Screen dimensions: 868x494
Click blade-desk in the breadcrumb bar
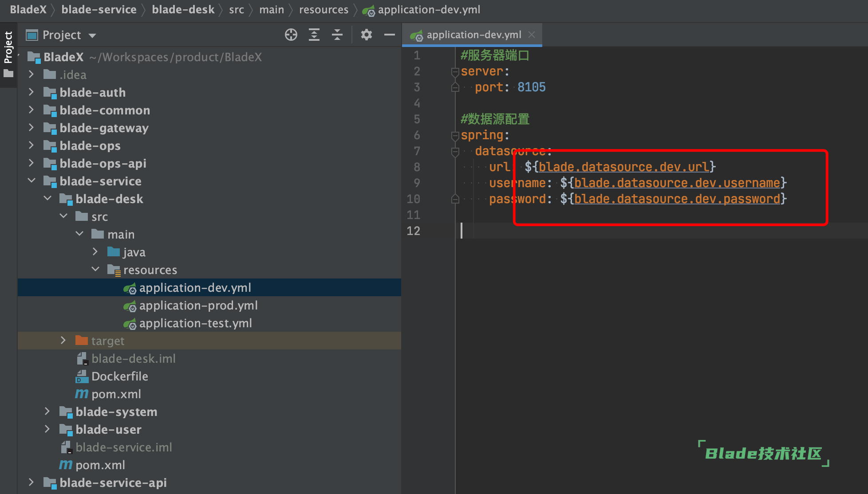click(x=183, y=10)
